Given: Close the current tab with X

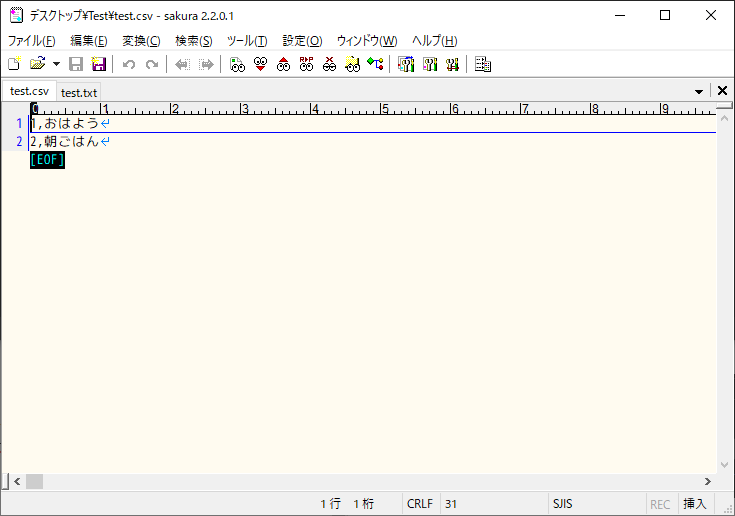Looking at the screenshot, I should [x=722, y=91].
